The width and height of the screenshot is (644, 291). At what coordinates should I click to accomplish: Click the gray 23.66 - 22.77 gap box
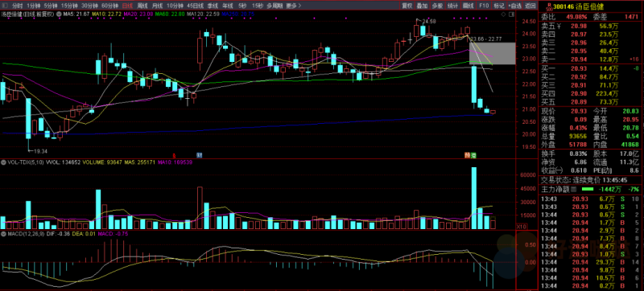tap(492, 53)
